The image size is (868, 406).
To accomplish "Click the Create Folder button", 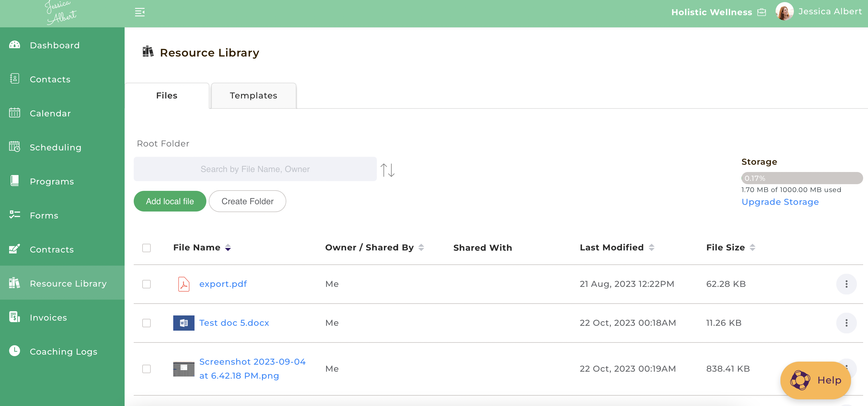I will pyautogui.click(x=247, y=201).
